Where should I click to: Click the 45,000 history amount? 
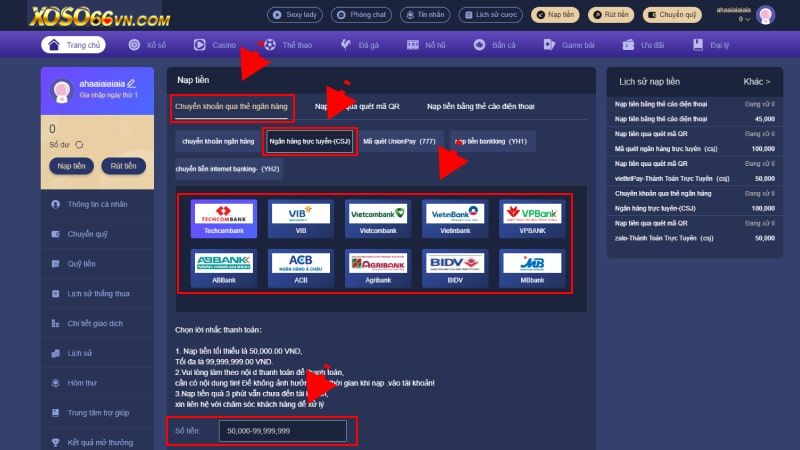pos(765,119)
